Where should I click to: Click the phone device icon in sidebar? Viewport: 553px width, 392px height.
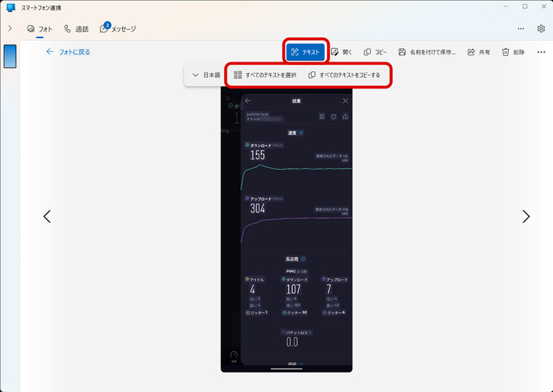tap(10, 56)
